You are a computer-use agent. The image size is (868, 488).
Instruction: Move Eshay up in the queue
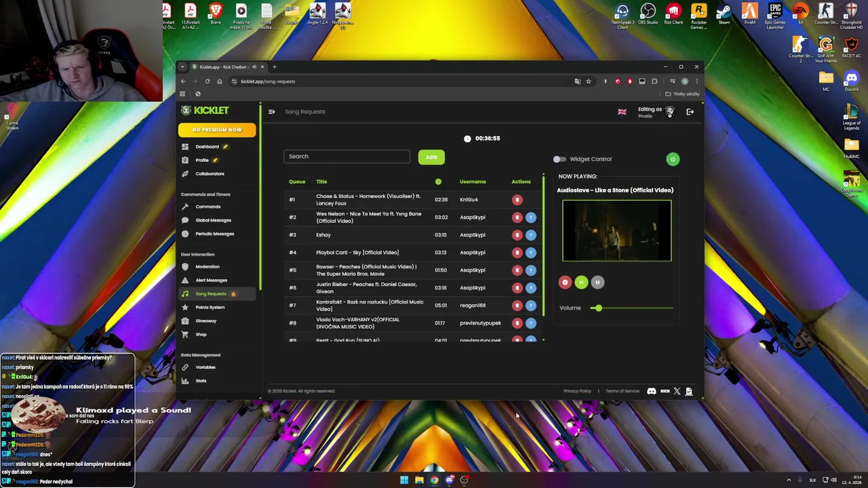click(x=531, y=235)
